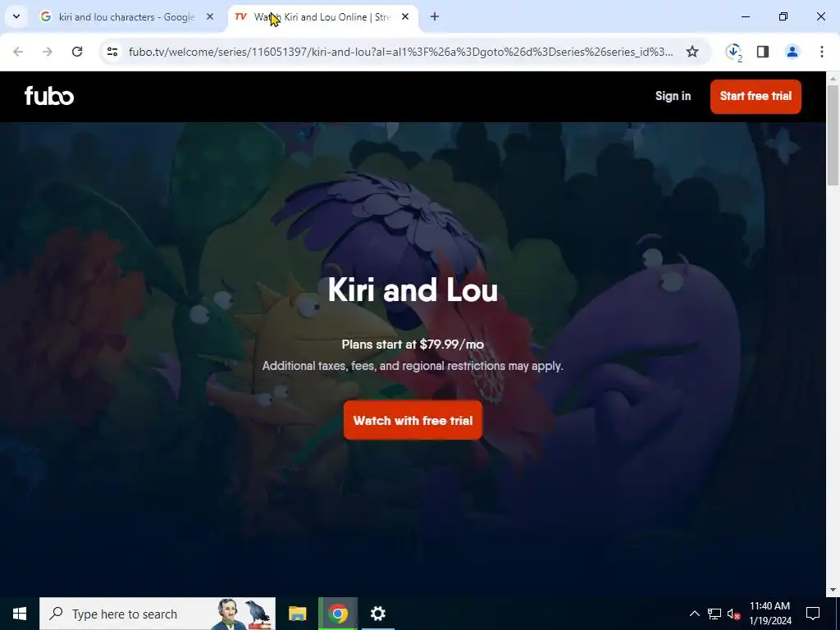Click the Watch with free trial button

click(413, 421)
